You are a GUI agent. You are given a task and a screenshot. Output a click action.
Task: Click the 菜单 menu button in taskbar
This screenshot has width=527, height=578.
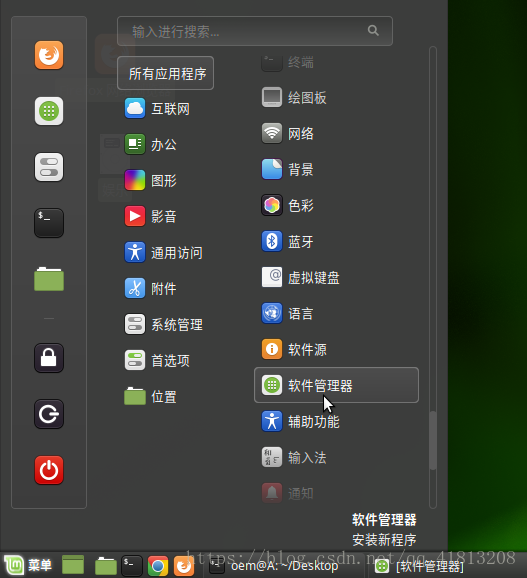28,565
